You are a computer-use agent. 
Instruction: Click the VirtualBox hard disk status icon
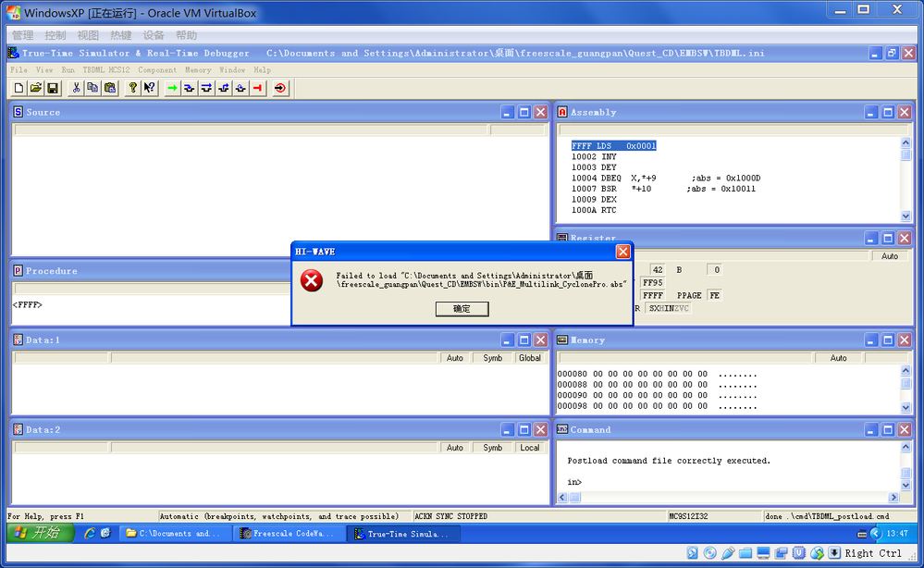point(693,552)
